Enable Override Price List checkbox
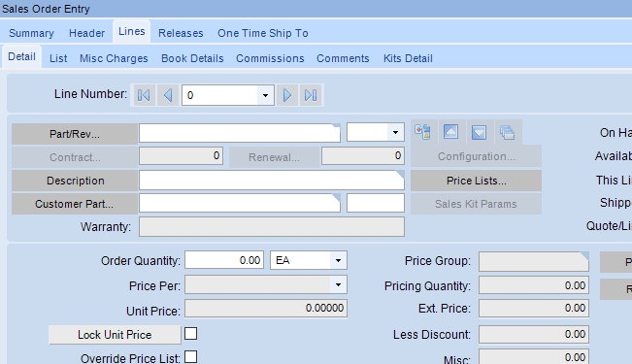This screenshot has height=364, width=632. (x=190, y=357)
